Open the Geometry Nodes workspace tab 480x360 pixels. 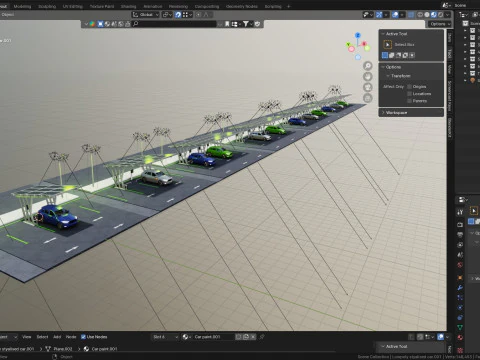(x=241, y=6)
